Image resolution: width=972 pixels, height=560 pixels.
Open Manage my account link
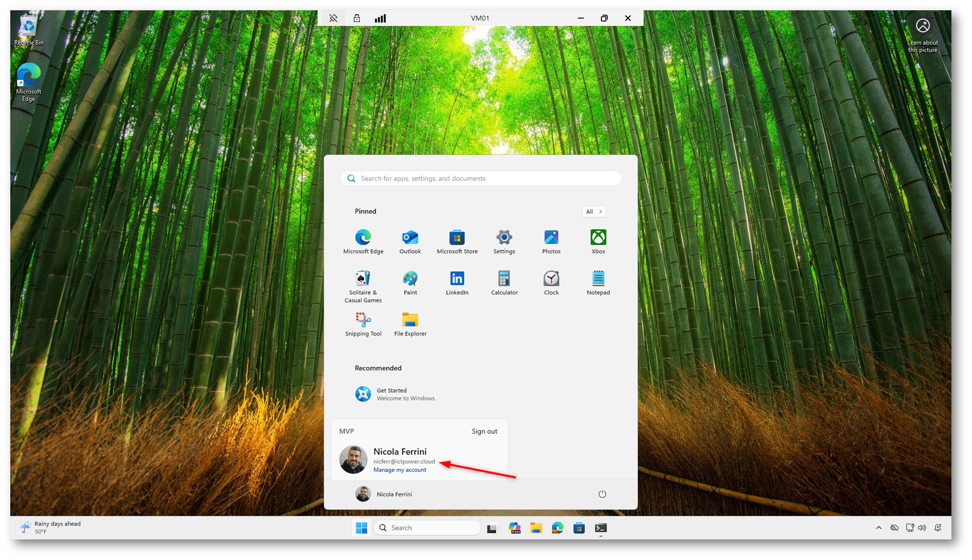coord(399,470)
